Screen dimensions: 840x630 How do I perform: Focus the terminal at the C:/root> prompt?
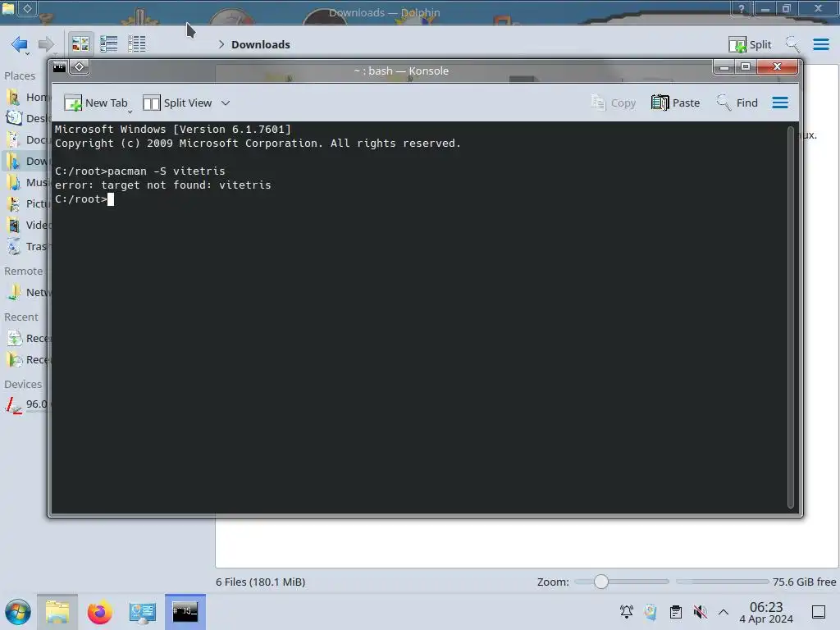[x=111, y=199]
